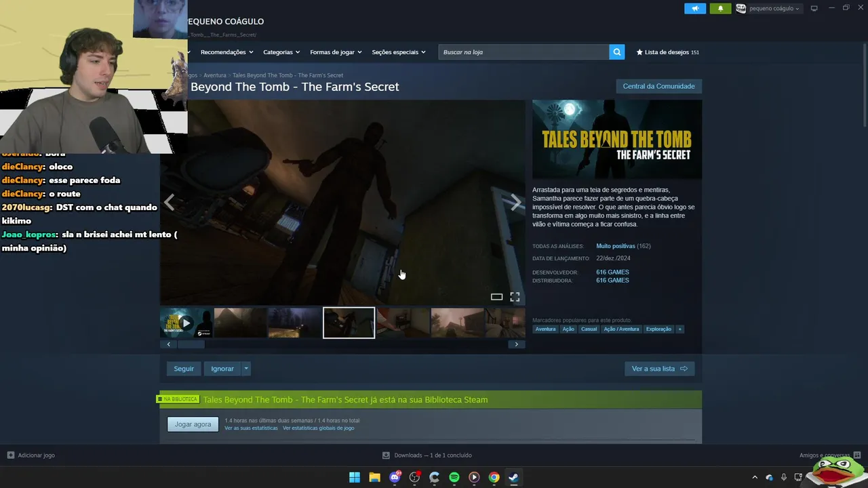
Task: Select the Ação / Aventura tag
Action: coord(621,329)
